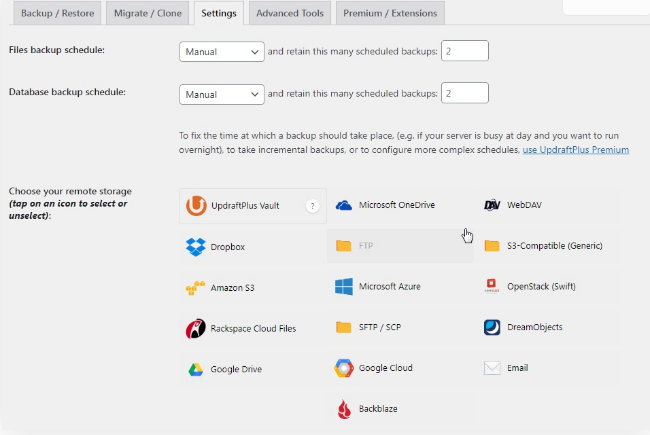Switch to the Backup / Restore tab
Viewport: 650px width, 435px height.
pos(58,13)
